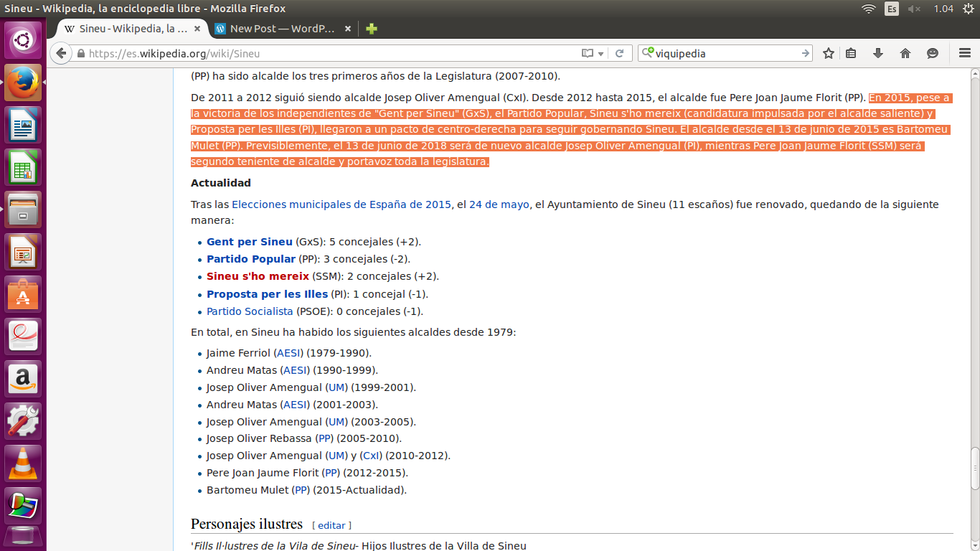
Task: Reload the current Wikipedia page
Action: click(x=619, y=53)
